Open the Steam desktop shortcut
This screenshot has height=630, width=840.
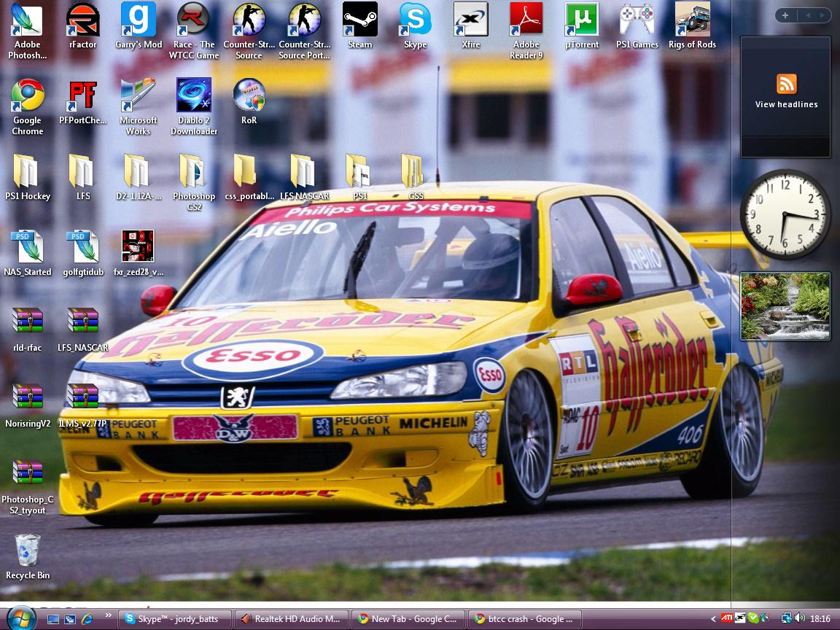[x=359, y=26]
